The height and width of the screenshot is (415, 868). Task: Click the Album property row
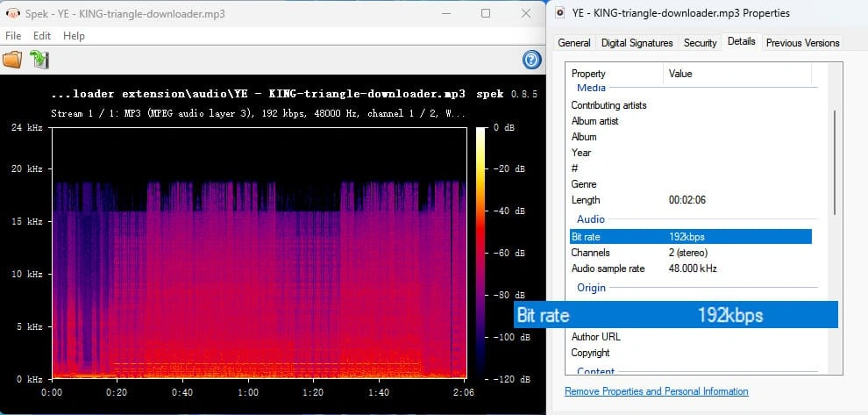tap(691, 137)
